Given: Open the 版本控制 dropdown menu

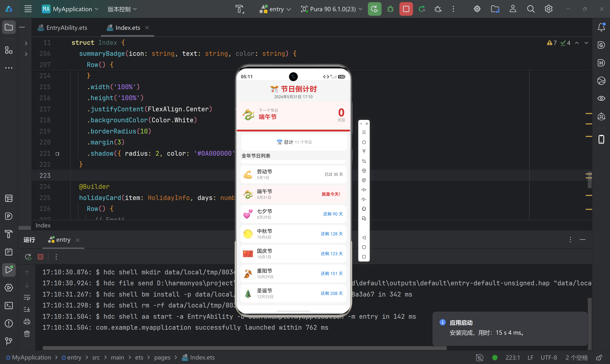Looking at the screenshot, I should [x=122, y=9].
